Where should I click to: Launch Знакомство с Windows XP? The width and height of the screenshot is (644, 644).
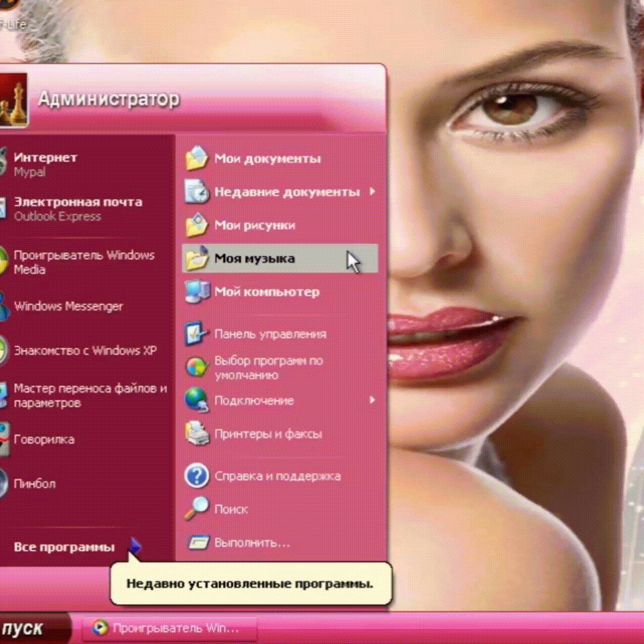[x=86, y=350]
